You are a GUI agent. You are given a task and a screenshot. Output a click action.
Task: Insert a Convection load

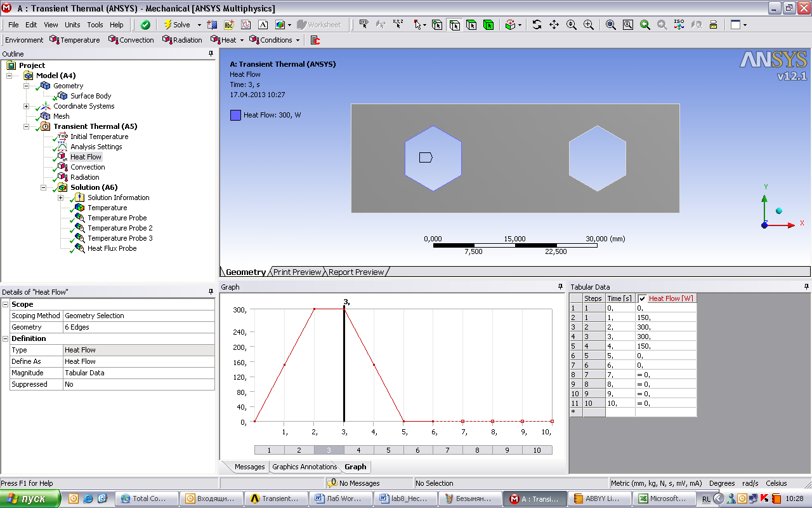click(131, 40)
